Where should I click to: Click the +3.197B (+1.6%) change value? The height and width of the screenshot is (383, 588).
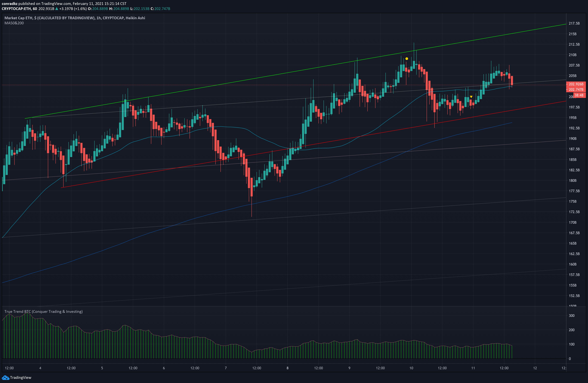click(73, 9)
